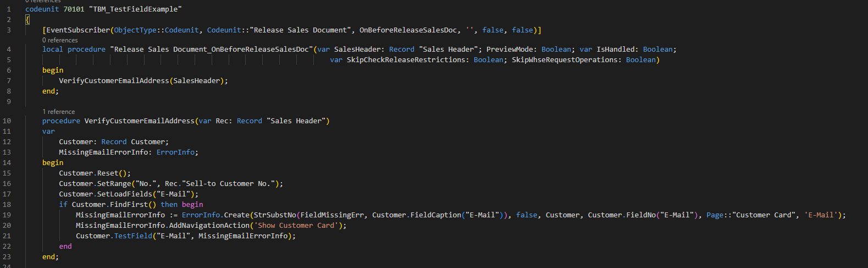The image size is (868, 268).
Task: Click the SetRange method call
Action: coord(114,184)
